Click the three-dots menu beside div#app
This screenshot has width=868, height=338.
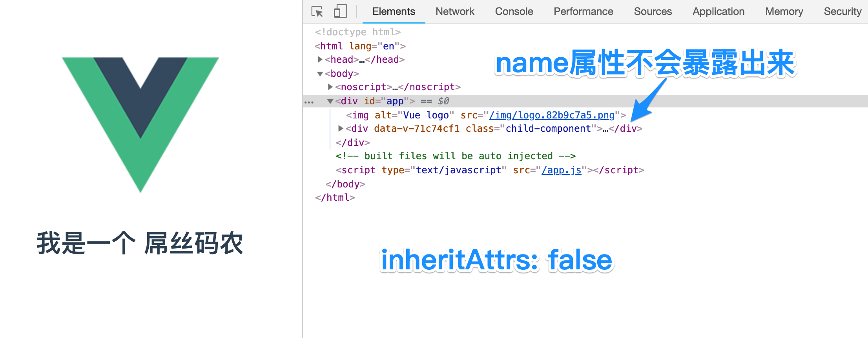tap(309, 102)
